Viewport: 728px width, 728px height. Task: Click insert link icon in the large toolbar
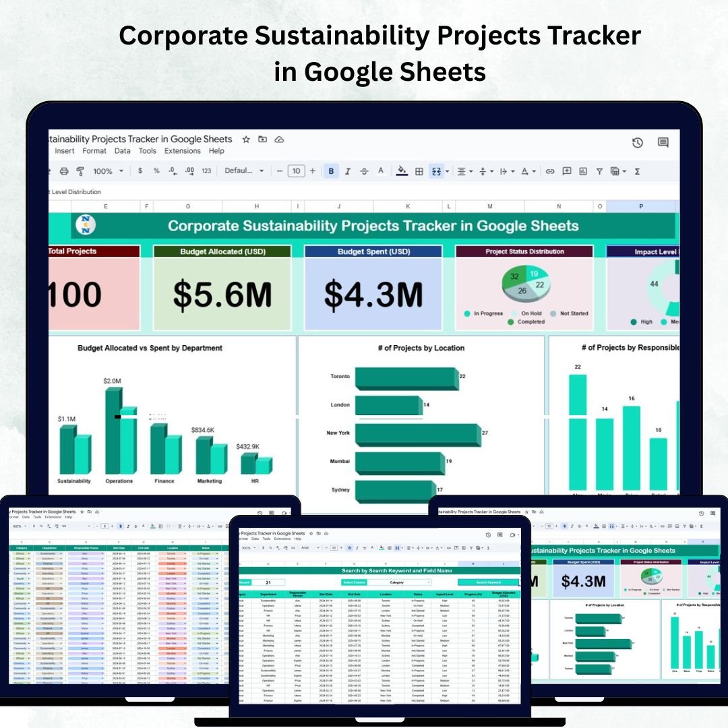click(550, 171)
